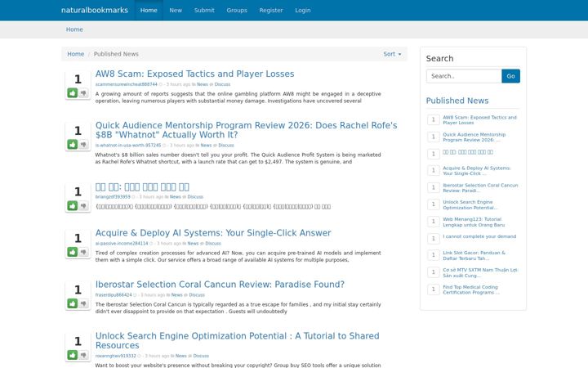Click News category under AW8 Scam post
The width and height of the screenshot is (588, 368).
[x=203, y=84]
